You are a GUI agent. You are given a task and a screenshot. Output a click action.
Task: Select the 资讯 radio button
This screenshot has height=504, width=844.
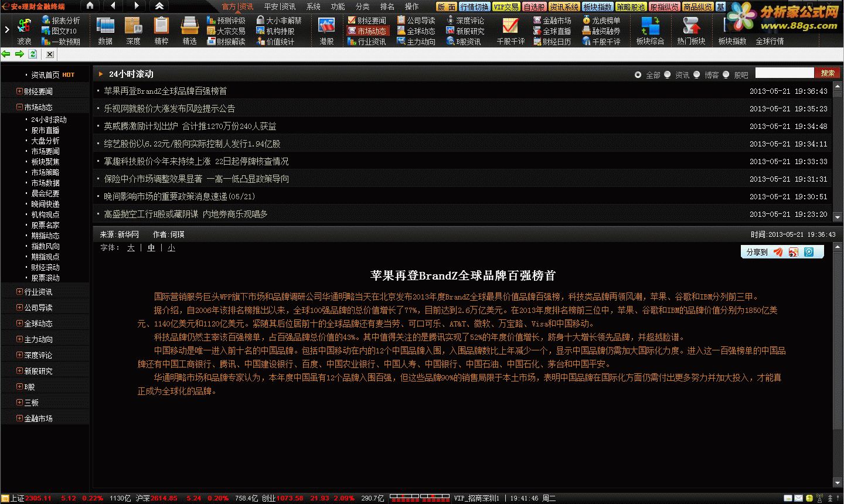[667, 74]
